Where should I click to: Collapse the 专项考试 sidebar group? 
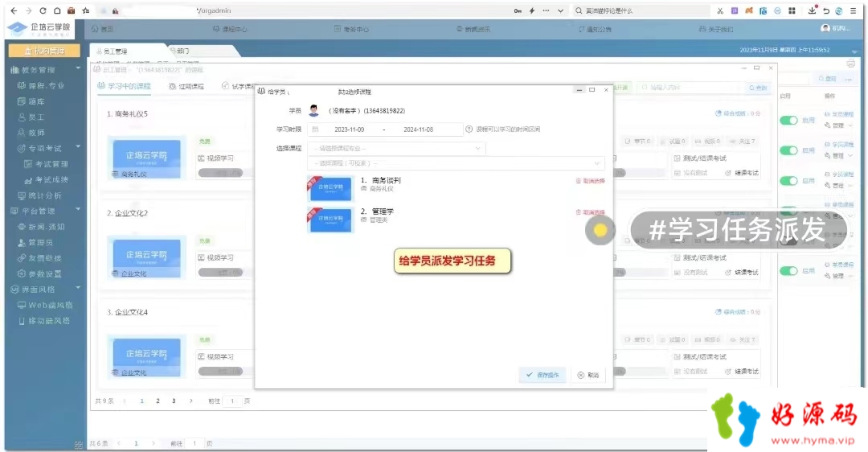(78, 147)
